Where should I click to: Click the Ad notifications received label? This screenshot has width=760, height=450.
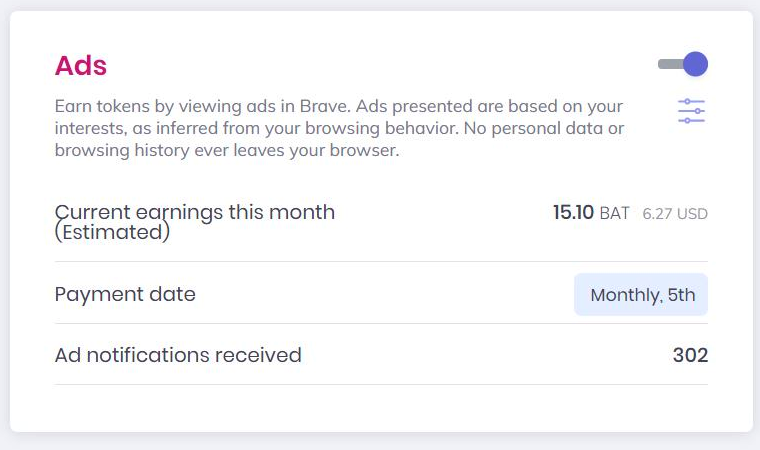pyautogui.click(x=178, y=355)
